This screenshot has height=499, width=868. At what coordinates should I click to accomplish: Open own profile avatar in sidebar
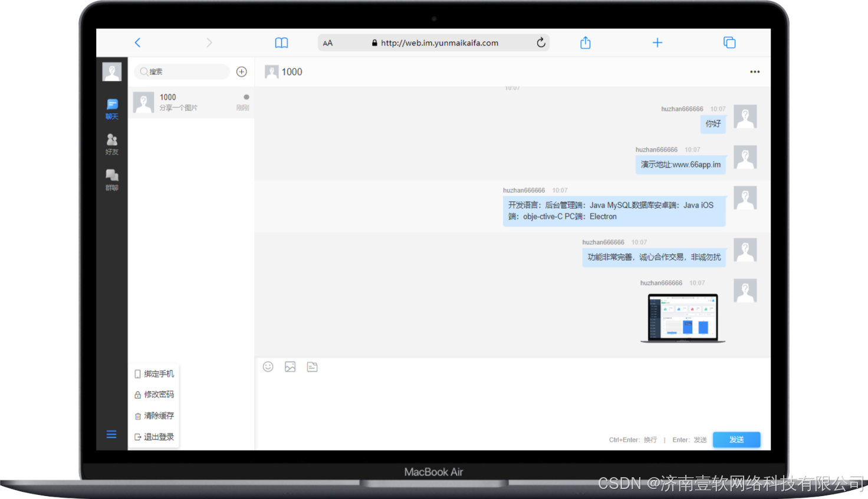(x=112, y=72)
